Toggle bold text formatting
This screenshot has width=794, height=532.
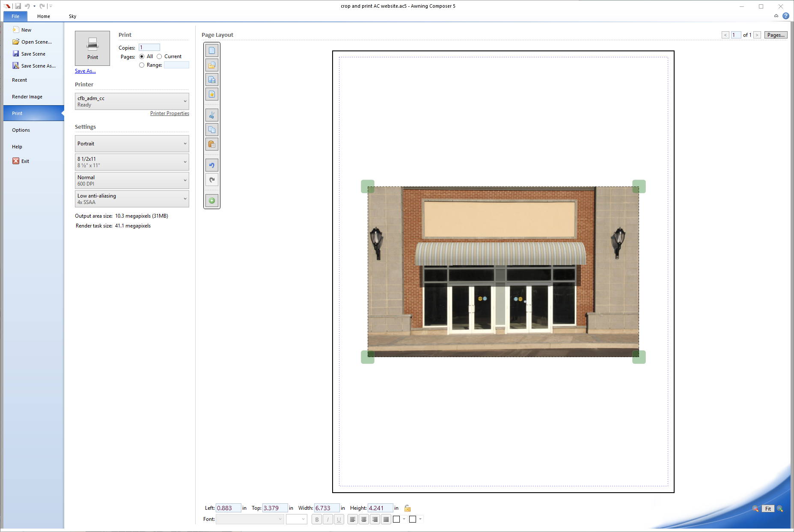[317, 519]
